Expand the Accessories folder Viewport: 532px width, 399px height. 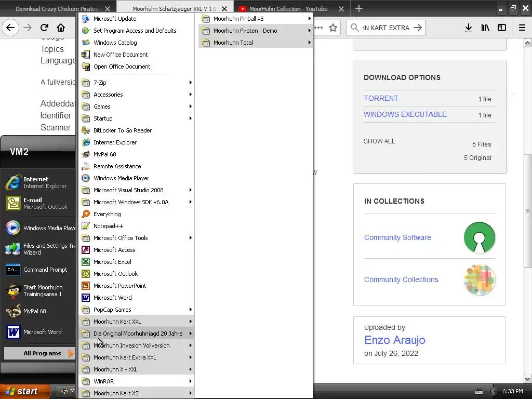(x=136, y=95)
